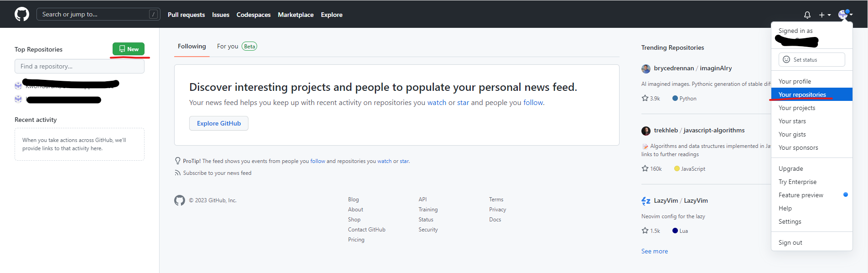The height and width of the screenshot is (273, 868).
Task: Open Help in user menu
Action: point(812,208)
